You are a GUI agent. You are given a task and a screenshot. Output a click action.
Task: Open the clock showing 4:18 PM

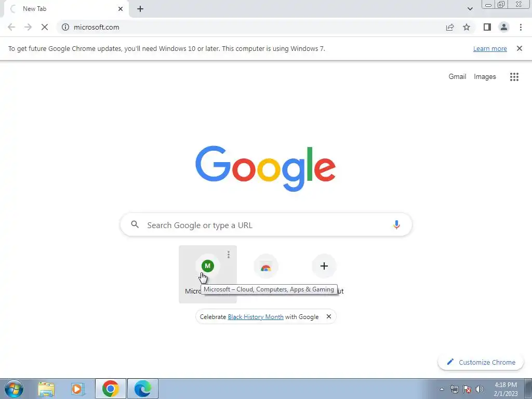(x=506, y=389)
